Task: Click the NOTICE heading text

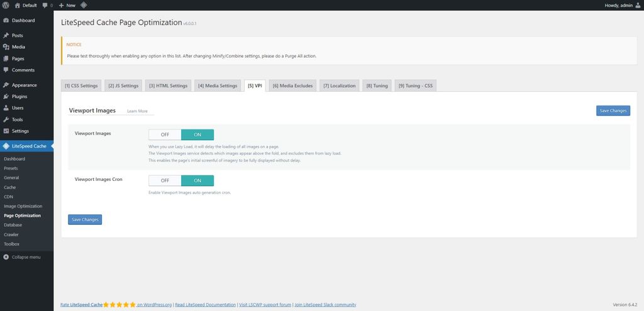Action: (74, 45)
